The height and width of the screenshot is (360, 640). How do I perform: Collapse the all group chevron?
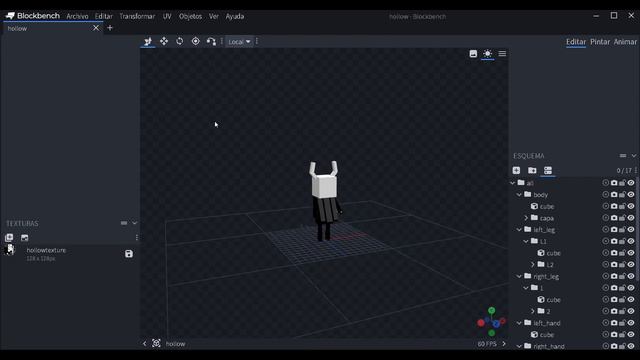click(x=513, y=183)
